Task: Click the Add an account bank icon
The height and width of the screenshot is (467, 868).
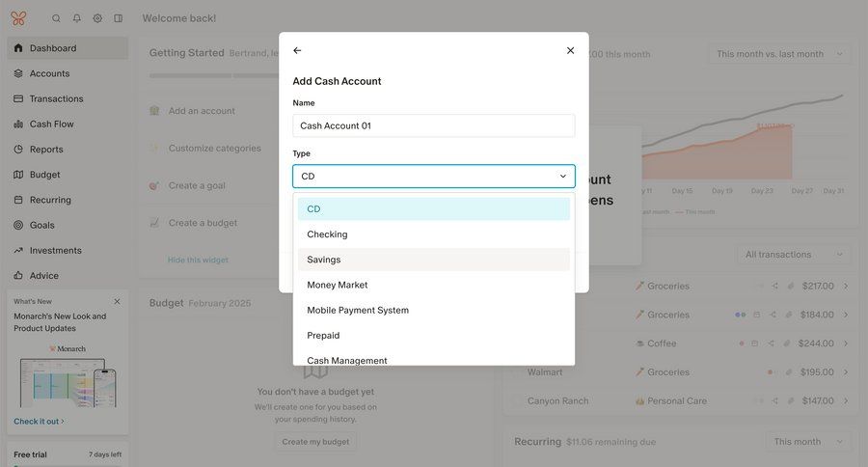Action: (x=154, y=111)
